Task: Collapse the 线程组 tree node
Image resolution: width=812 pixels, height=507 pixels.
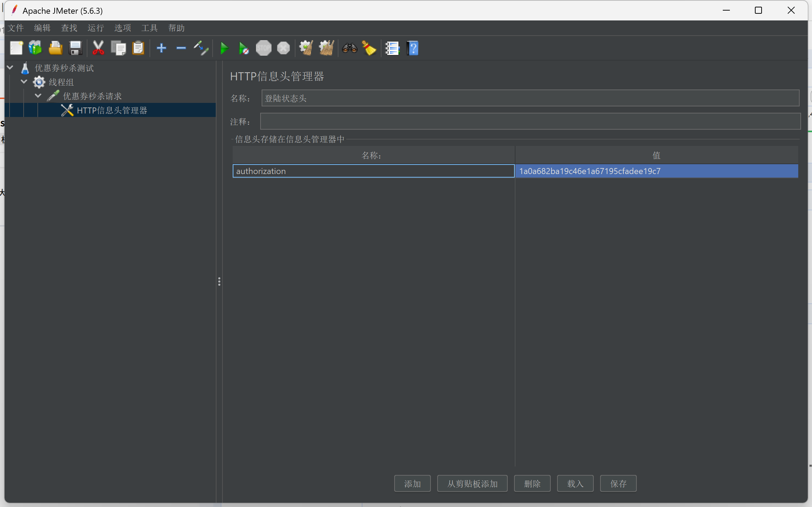Action: tap(24, 82)
